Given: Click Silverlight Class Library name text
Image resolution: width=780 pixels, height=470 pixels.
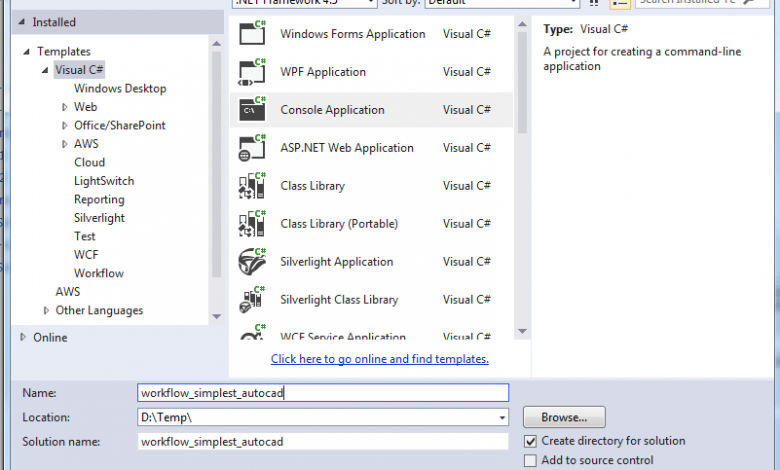Looking at the screenshot, I should tap(339, 299).
